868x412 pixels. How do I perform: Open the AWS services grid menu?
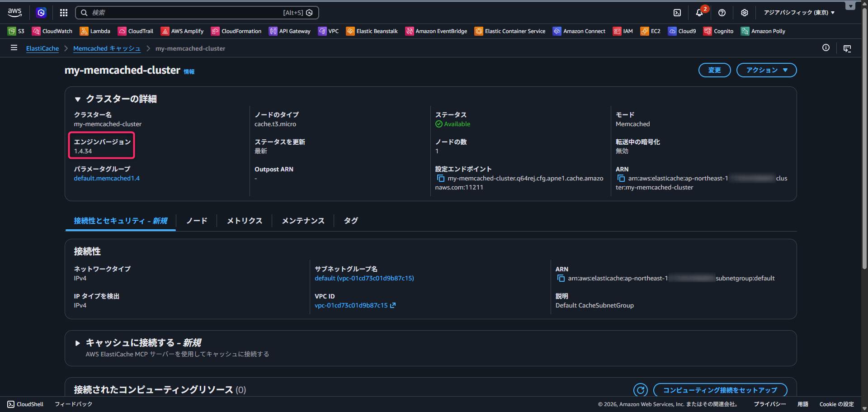pos(64,13)
